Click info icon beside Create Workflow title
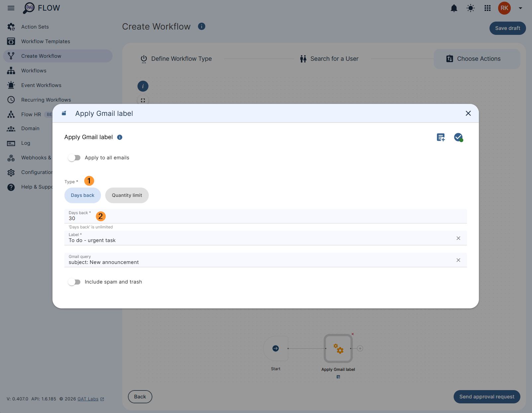 (202, 26)
